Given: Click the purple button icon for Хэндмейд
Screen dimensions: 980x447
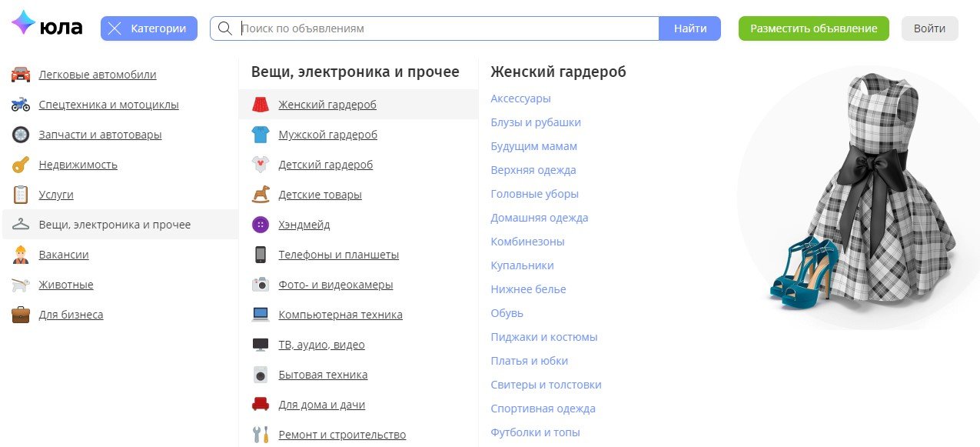Looking at the screenshot, I should 261,225.
